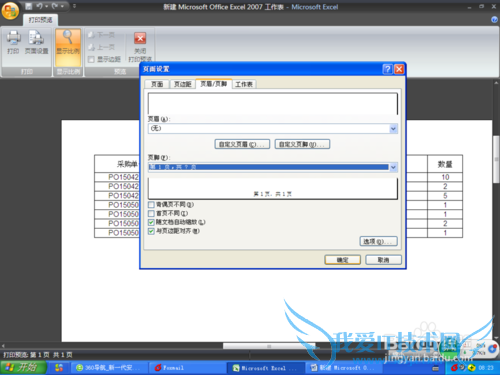The width and height of the screenshot is (500, 375).
Task: Open Quick Access Toolbar customize arrow
Action: pyautogui.click(x=74, y=6)
